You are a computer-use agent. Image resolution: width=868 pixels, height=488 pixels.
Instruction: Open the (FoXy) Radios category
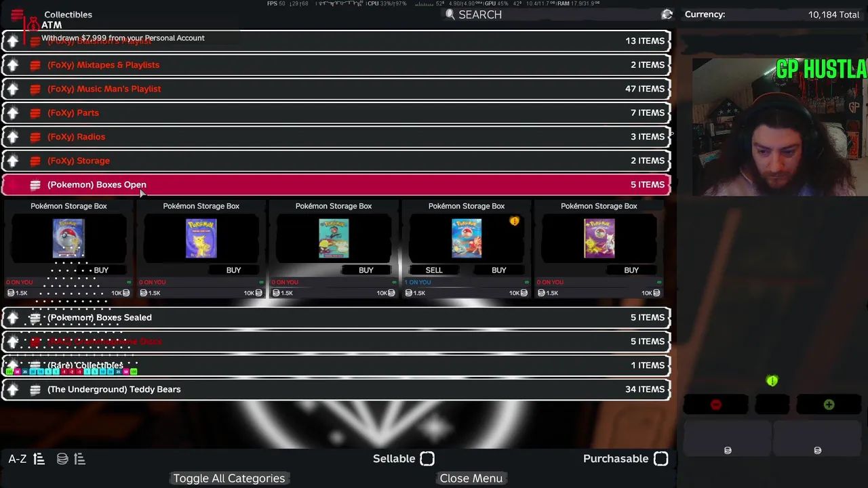[336, 137]
